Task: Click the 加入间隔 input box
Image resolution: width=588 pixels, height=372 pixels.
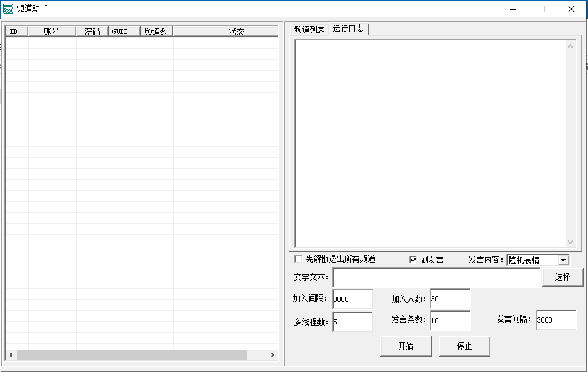Action: pos(352,299)
